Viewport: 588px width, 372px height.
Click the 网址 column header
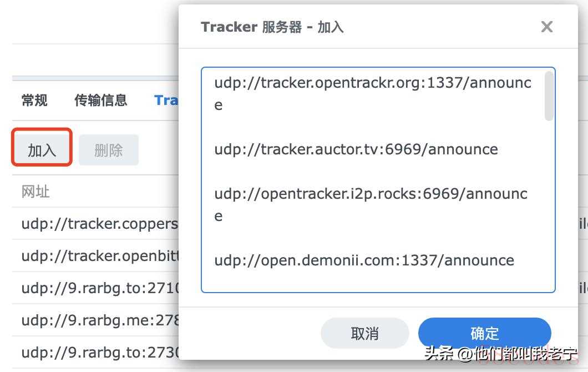[36, 192]
